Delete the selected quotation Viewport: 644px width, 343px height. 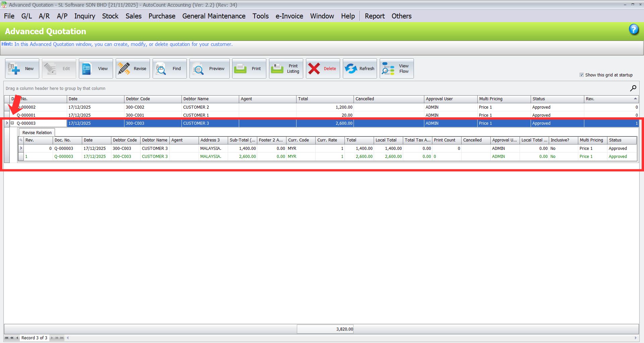[x=323, y=68]
